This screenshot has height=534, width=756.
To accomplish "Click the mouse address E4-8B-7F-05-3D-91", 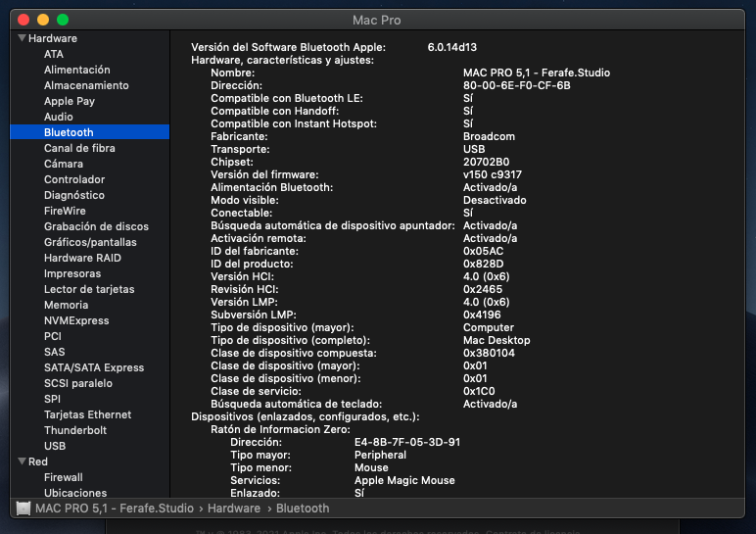I will click(407, 442).
